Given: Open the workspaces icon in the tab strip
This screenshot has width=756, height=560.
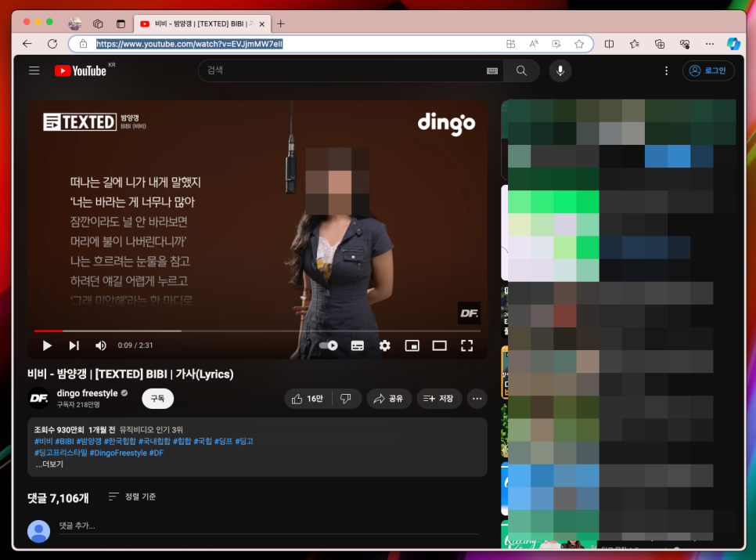Looking at the screenshot, I should pos(98,23).
